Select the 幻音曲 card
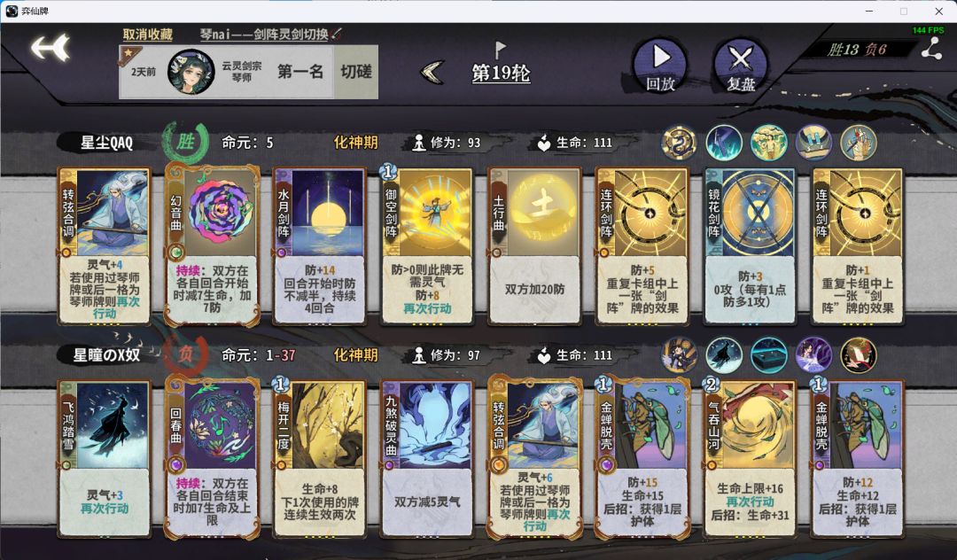957x560 pixels. coord(212,245)
